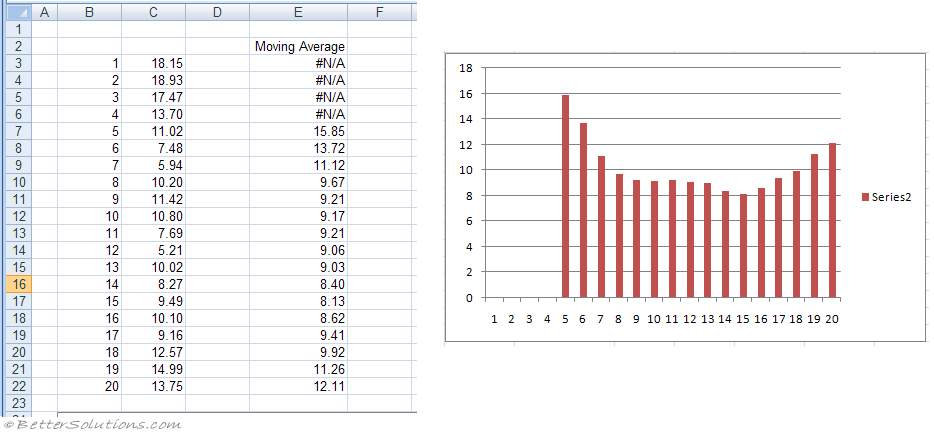The height and width of the screenshot is (432, 934).
Task: Click cell containing 12.57
Action: (x=154, y=352)
